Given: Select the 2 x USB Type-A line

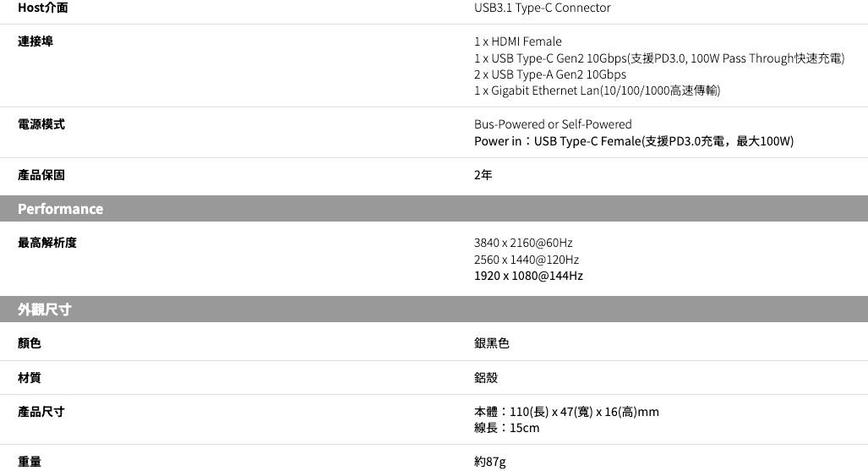Looking at the screenshot, I should point(549,74).
